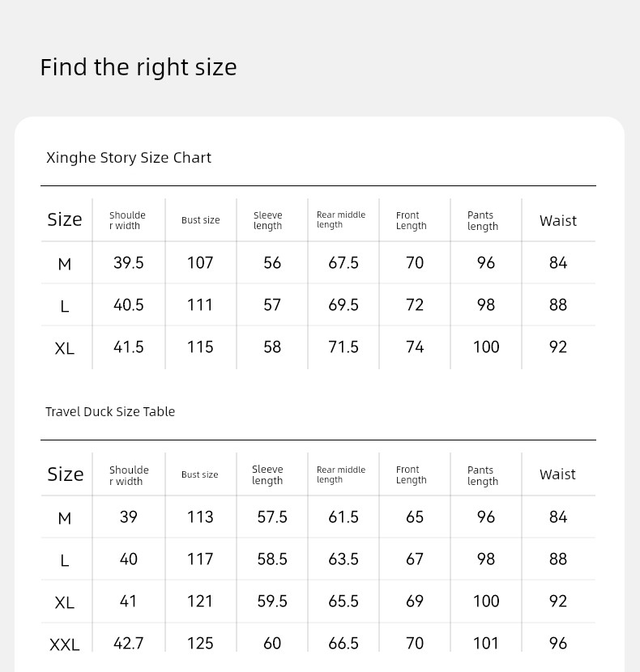Click the Travel Duck XXL size label

64,644
